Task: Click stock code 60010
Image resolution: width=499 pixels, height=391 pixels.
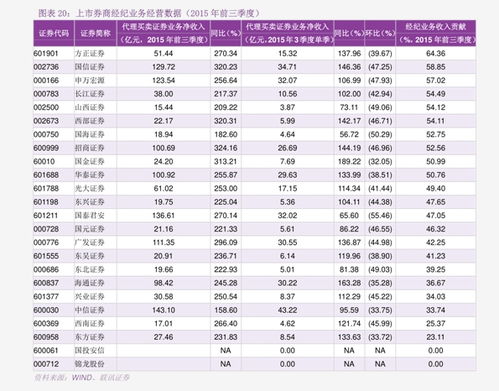Action: click(x=44, y=161)
